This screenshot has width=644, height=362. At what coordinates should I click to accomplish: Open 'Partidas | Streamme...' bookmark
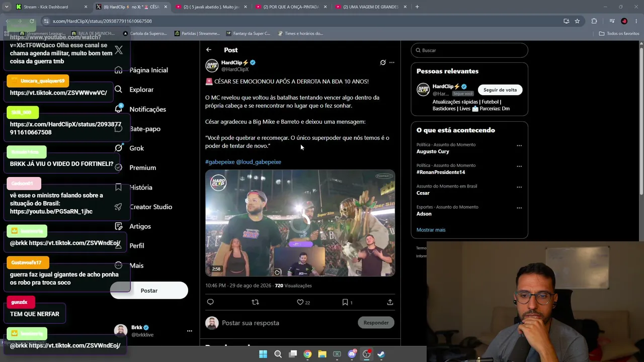tap(197, 34)
